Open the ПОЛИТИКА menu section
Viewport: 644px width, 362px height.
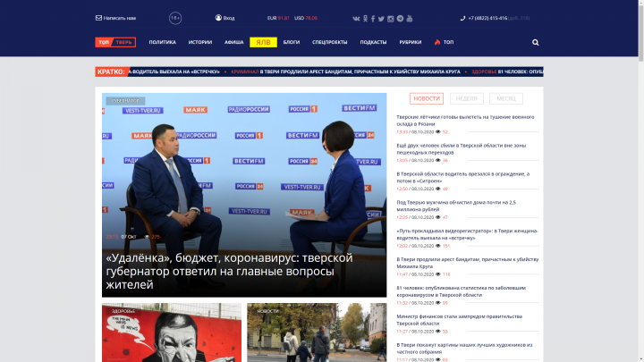click(x=162, y=42)
